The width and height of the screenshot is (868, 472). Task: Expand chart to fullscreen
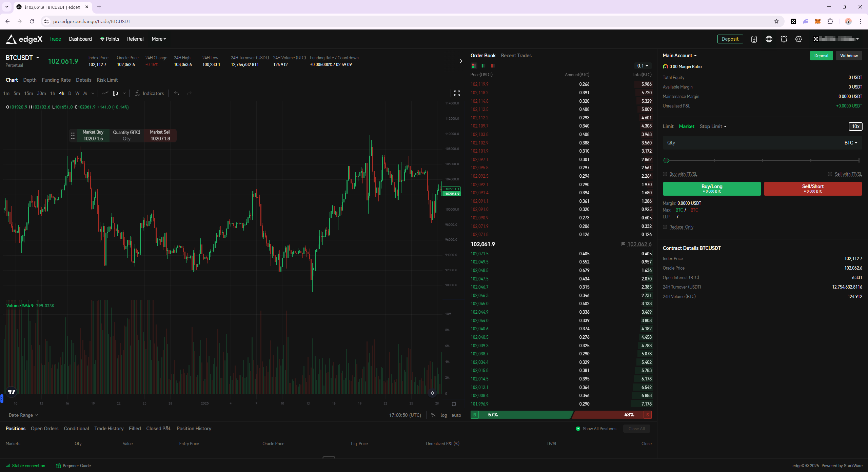[457, 93]
